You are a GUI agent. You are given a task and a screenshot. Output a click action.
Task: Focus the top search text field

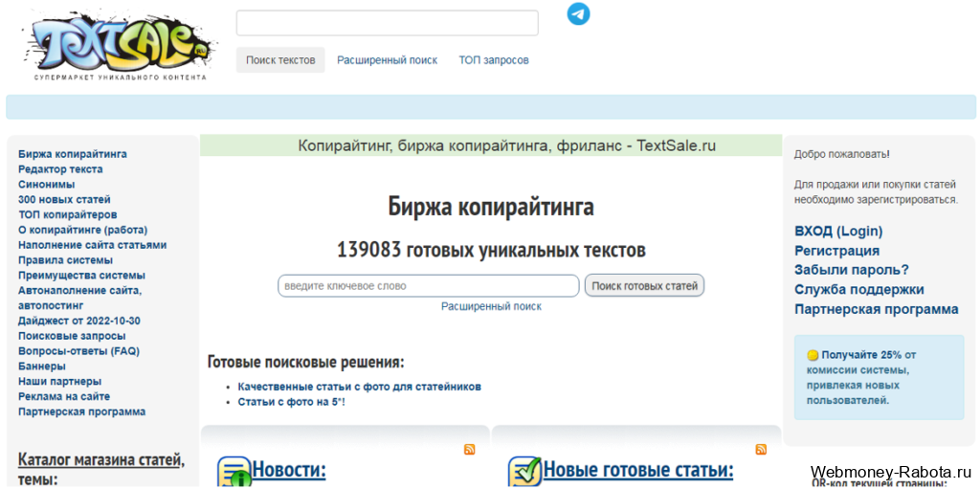(387, 23)
